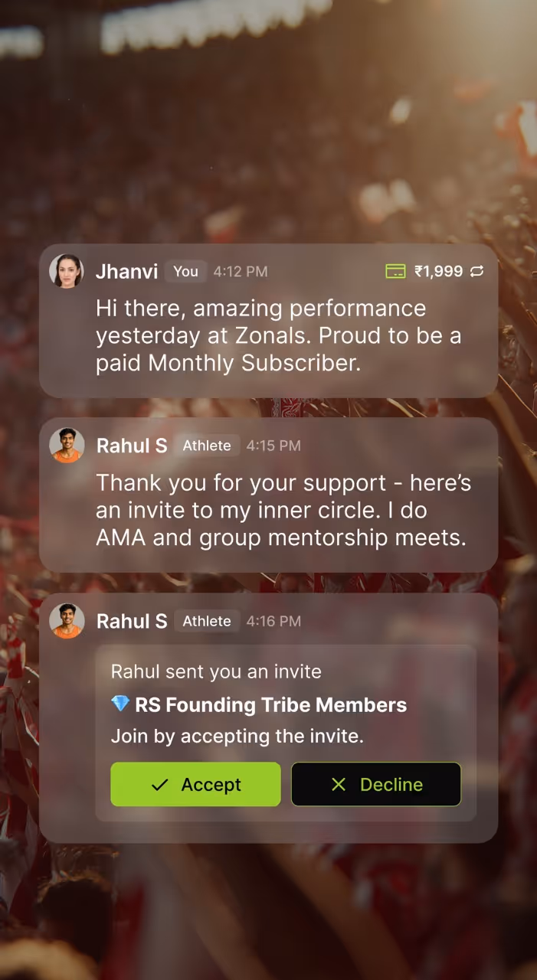Accept the RS Founding Tribe invite
The image size is (537, 980).
click(x=195, y=784)
